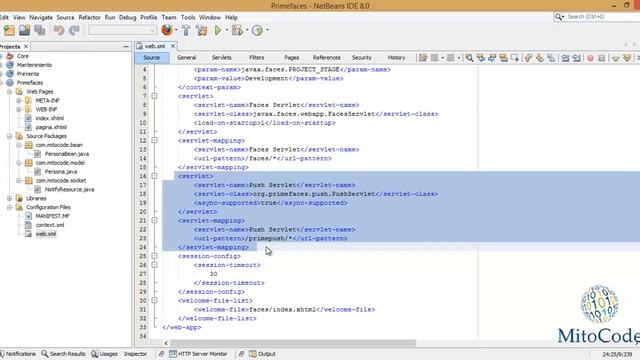Select pagina.xhtml in project tree

pyautogui.click(x=51, y=127)
